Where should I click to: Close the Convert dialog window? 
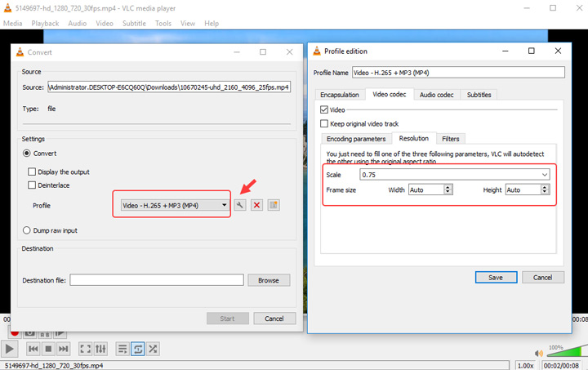pyautogui.click(x=289, y=52)
